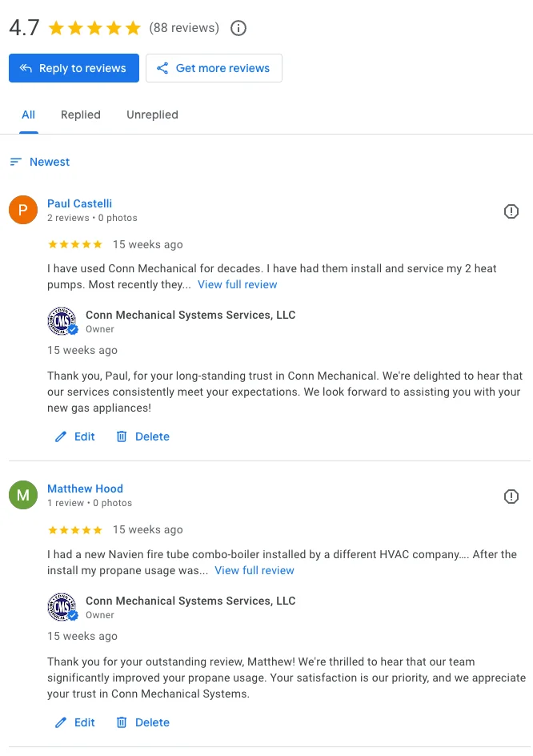The width and height of the screenshot is (533, 756).
Task: Switch to the Replied tab
Action: (x=81, y=115)
